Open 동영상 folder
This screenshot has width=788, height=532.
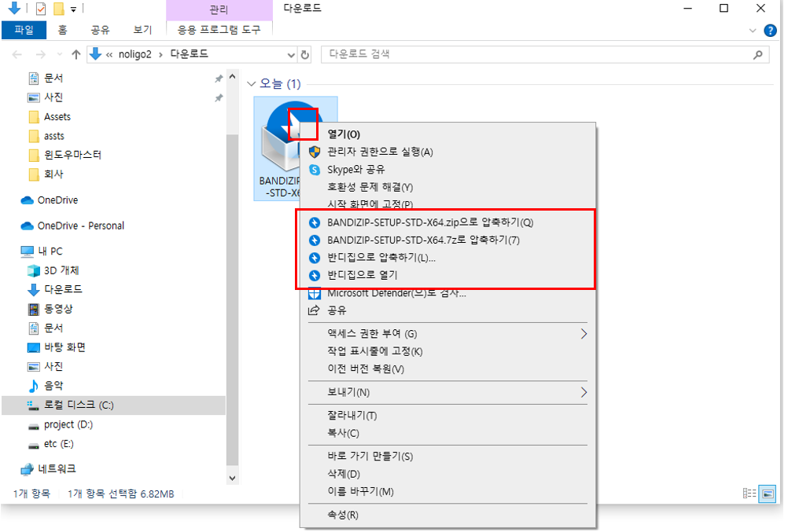[58, 309]
